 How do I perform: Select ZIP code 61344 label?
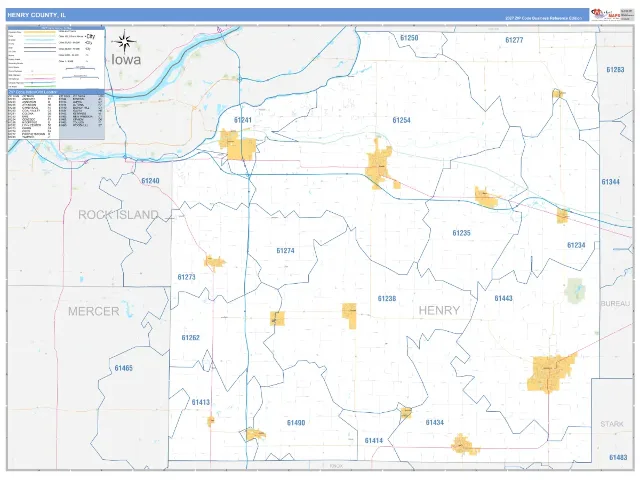(611, 182)
